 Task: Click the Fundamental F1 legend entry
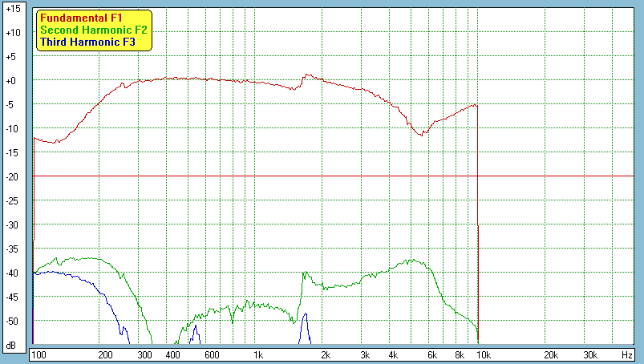80,18
